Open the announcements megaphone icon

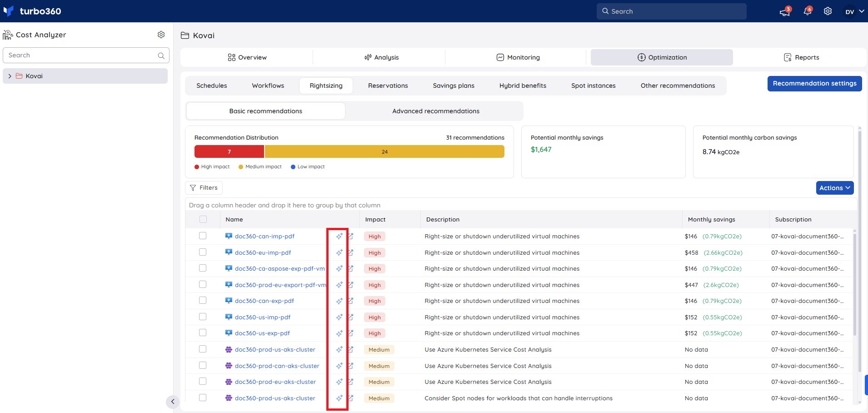(x=785, y=11)
